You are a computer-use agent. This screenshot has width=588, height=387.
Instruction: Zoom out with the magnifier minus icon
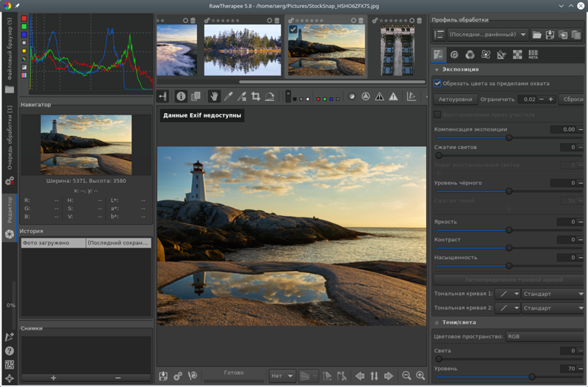coord(406,375)
